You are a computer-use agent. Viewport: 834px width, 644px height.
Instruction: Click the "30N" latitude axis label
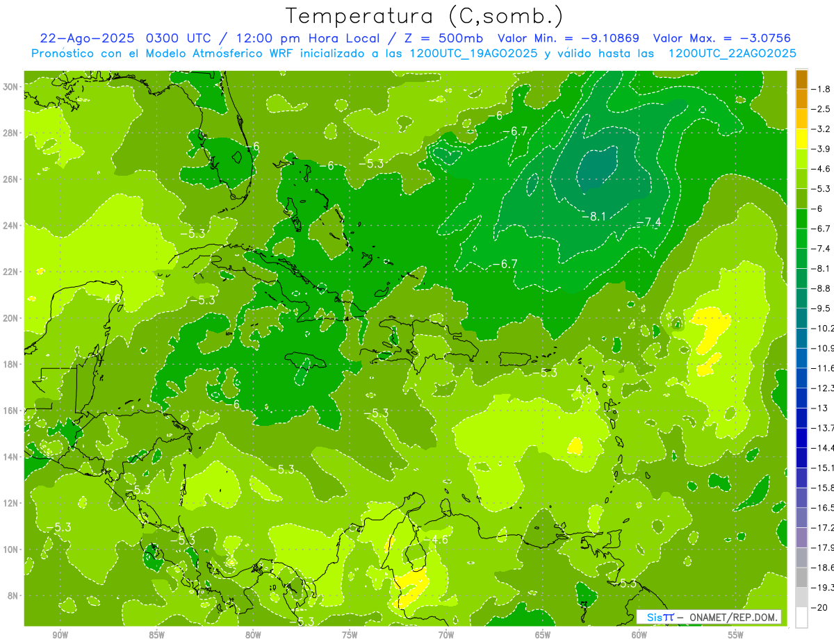point(11,86)
